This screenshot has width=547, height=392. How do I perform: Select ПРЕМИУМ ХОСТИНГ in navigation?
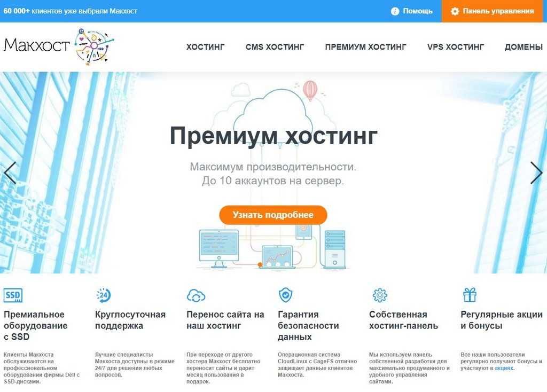pos(365,47)
